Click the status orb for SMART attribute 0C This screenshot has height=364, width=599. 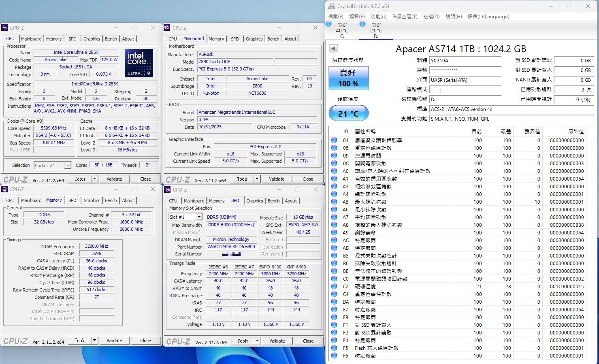pyautogui.click(x=334, y=163)
